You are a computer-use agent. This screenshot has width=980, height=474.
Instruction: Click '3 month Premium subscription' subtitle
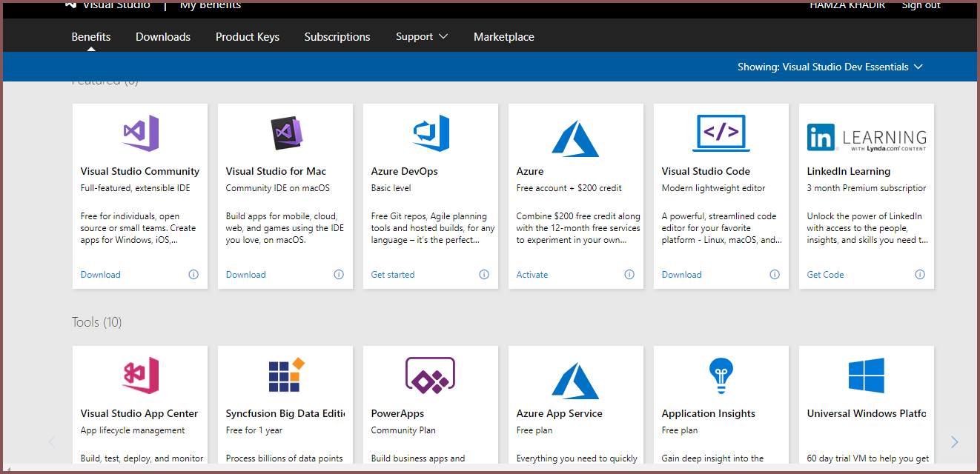click(867, 188)
